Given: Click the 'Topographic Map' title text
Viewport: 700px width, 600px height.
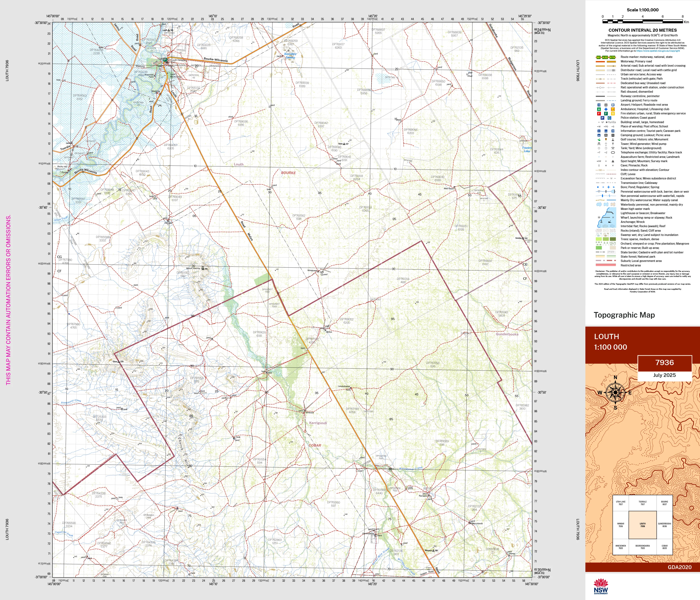Looking at the screenshot, I should point(624,315).
